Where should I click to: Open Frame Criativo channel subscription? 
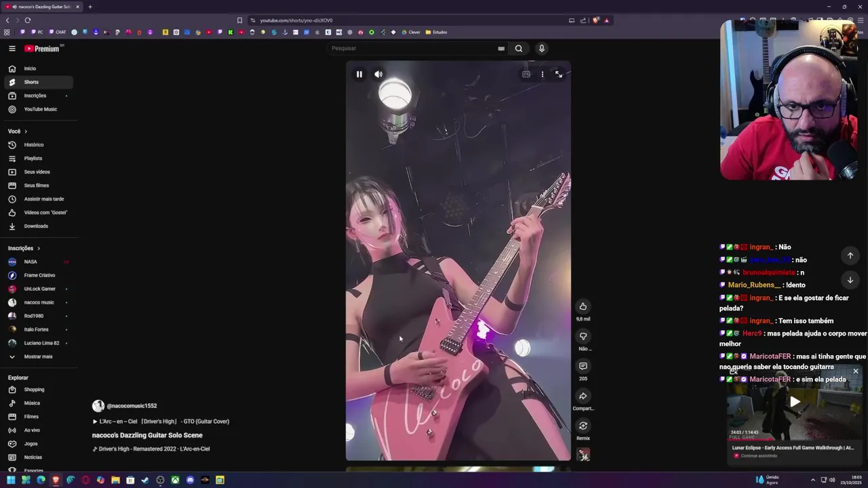[39, 275]
